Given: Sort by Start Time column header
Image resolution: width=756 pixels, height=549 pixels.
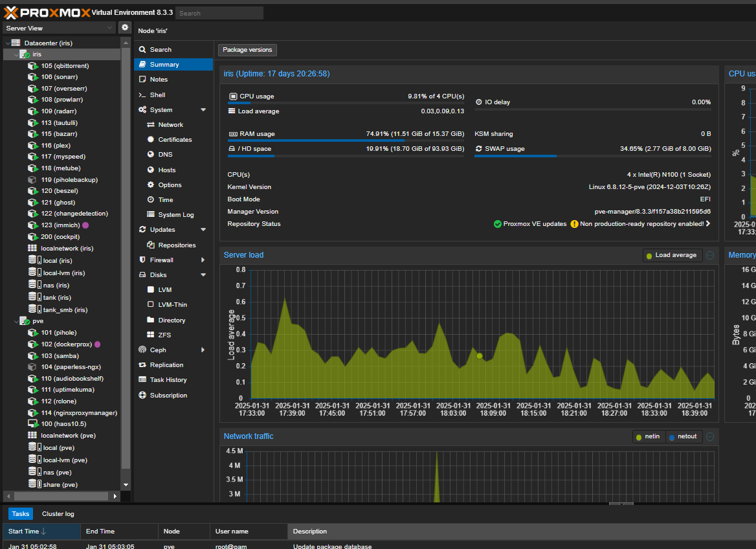Looking at the screenshot, I should click(x=41, y=531).
